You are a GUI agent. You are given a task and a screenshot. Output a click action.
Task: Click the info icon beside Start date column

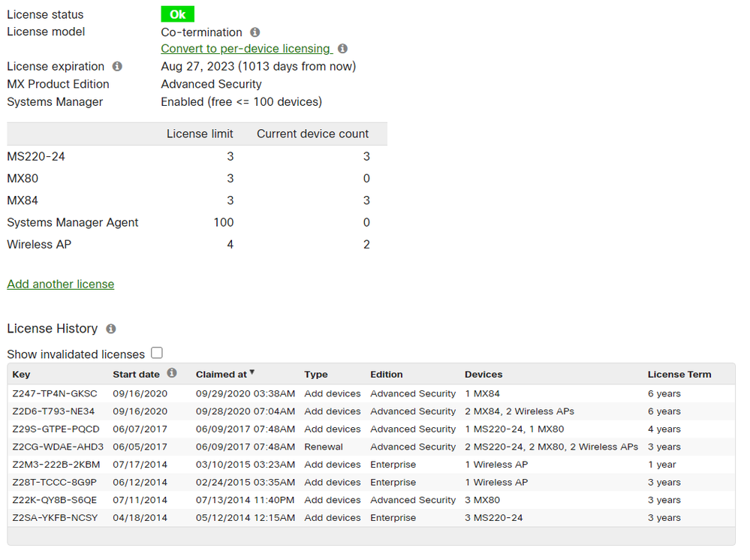click(x=172, y=373)
